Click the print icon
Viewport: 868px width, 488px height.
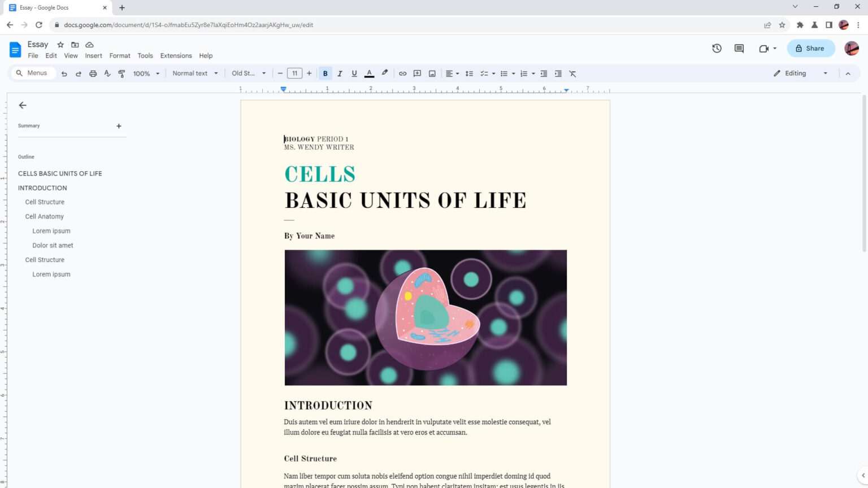(93, 73)
